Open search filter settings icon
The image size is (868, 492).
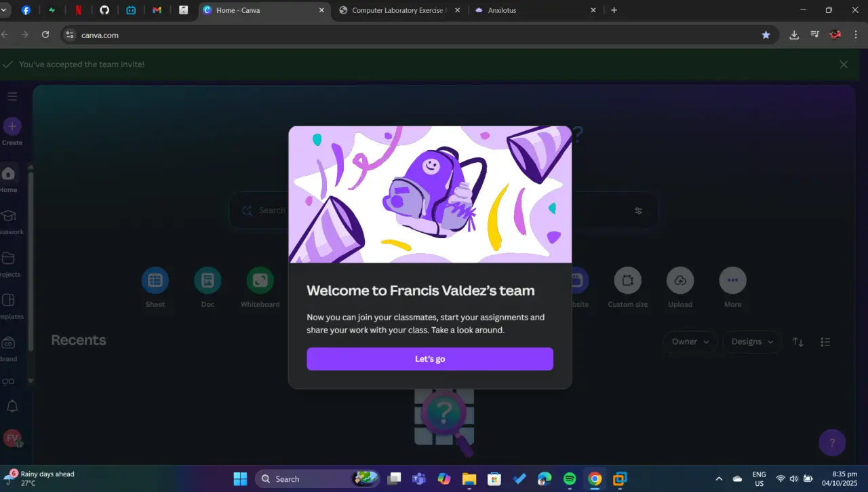click(638, 210)
